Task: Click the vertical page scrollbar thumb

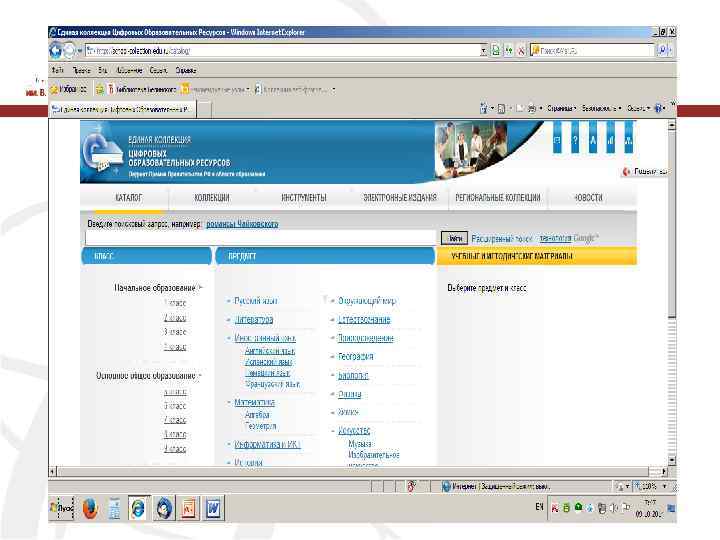Action: pyautogui.click(x=672, y=224)
